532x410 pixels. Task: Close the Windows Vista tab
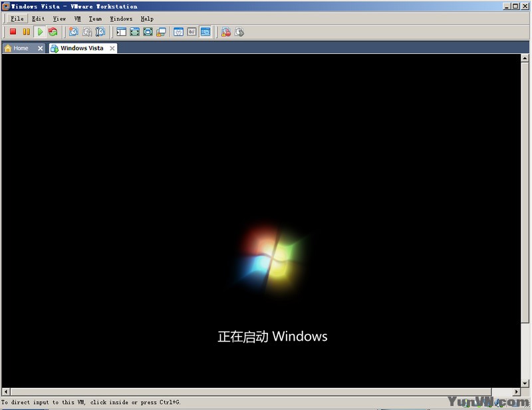click(x=112, y=48)
